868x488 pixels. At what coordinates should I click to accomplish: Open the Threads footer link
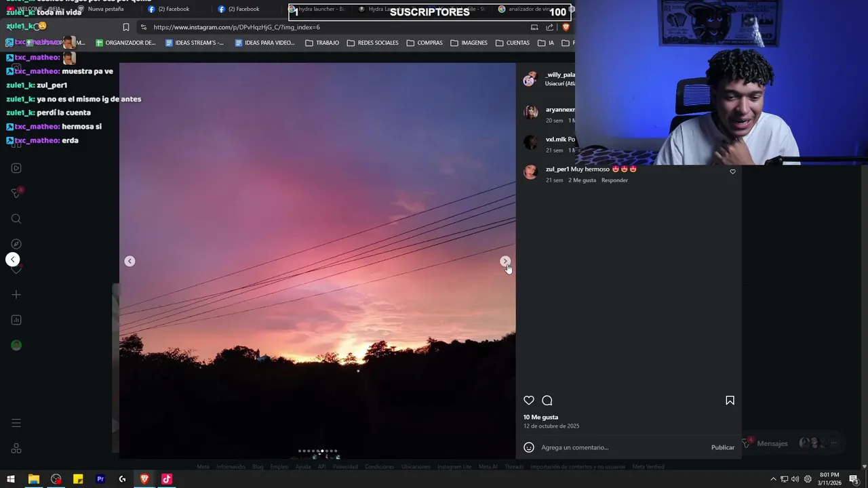[x=514, y=467]
